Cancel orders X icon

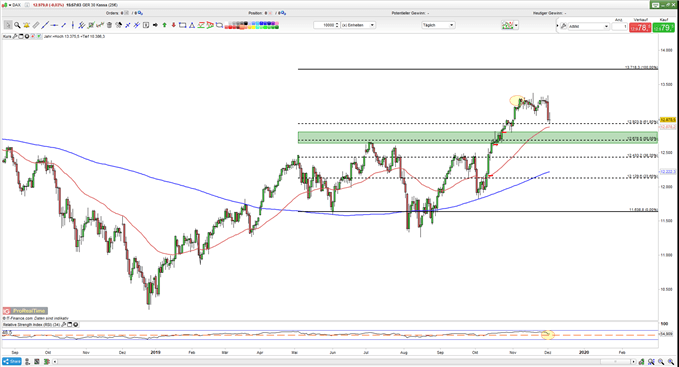[126, 13]
